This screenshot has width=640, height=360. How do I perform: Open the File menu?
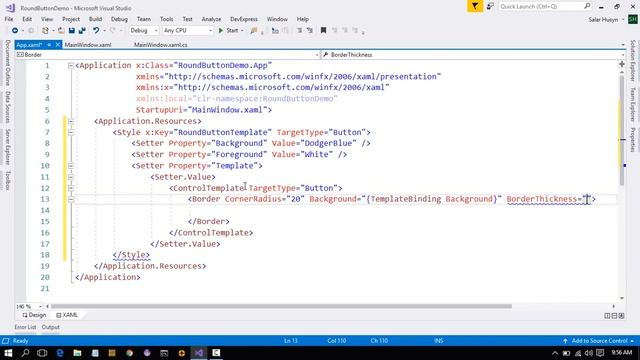(x=9, y=19)
